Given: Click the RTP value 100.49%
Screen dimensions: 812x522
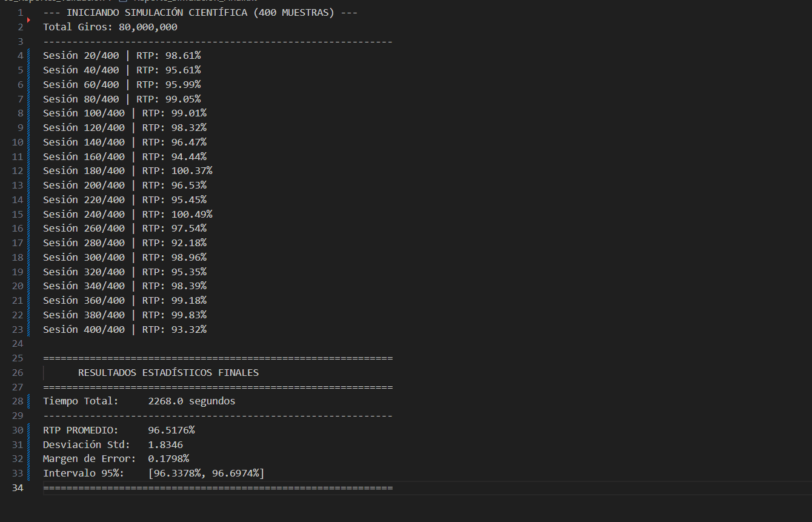Looking at the screenshot, I should (192, 215).
